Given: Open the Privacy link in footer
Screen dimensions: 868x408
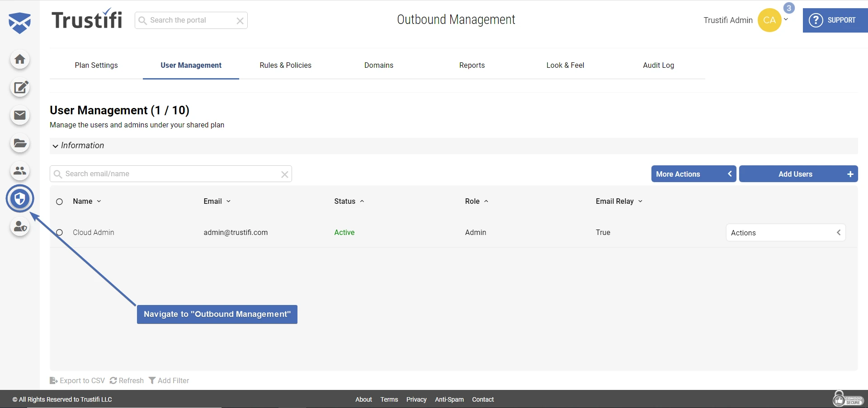Looking at the screenshot, I should 416,399.
